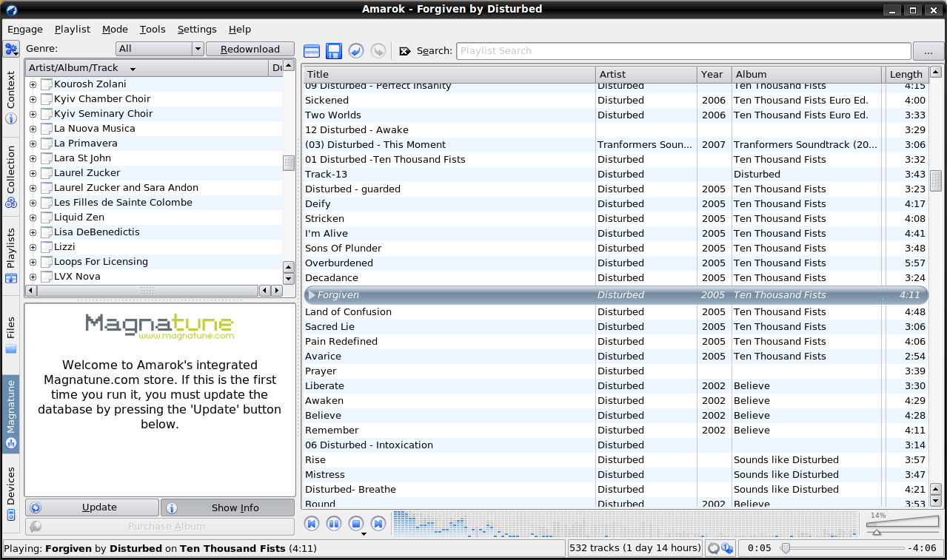This screenshot has height=560, width=947.
Task: Open the Engage menu
Action: [x=25, y=30]
